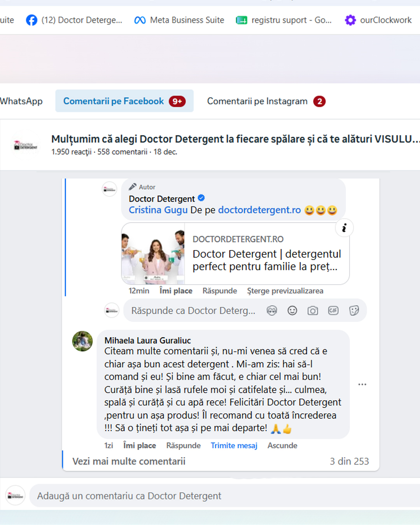This screenshot has height=525, width=420.
Task: Attach a photo with the camera icon
Action: click(313, 310)
